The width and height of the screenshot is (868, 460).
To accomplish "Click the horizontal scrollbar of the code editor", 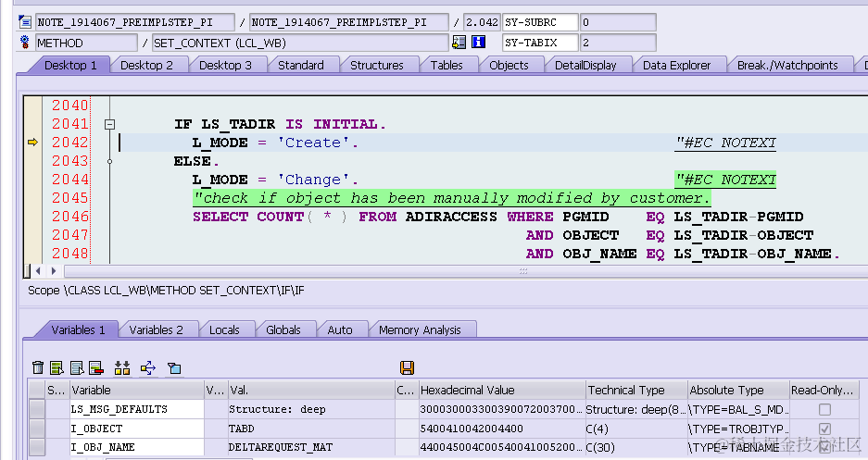I will coord(465,271).
